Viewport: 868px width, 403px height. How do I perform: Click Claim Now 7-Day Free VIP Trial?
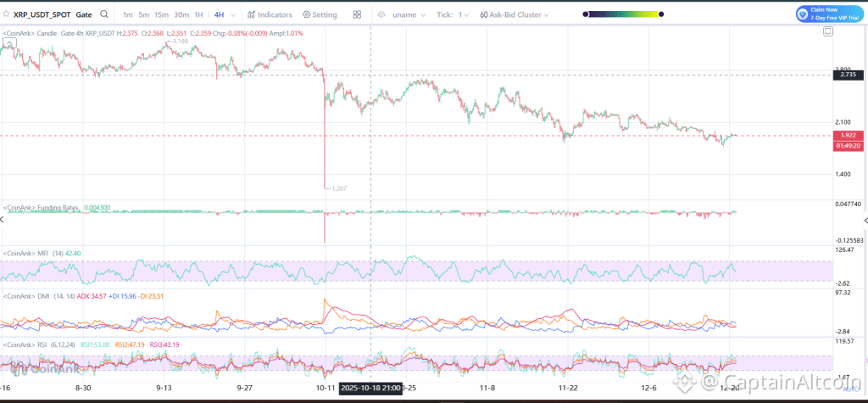(829, 14)
